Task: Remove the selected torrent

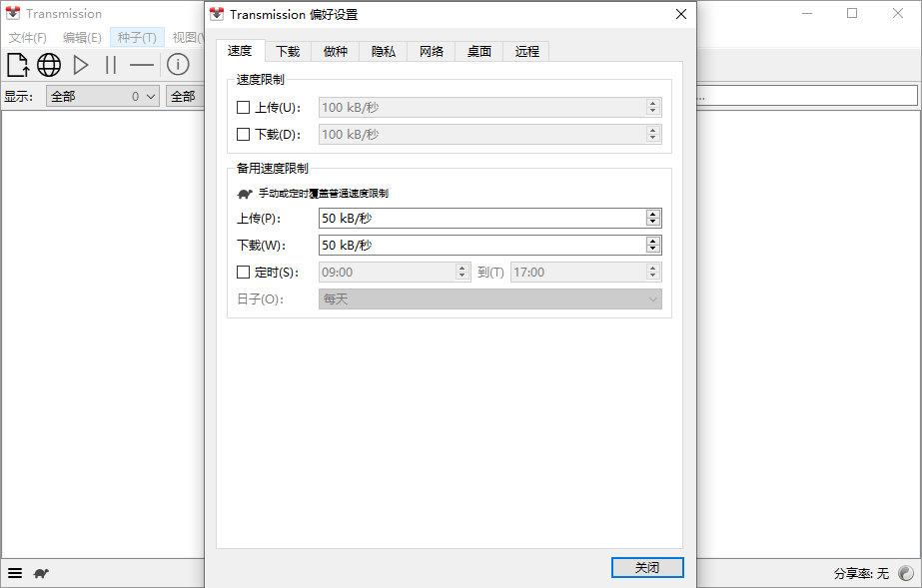Action: pos(141,64)
